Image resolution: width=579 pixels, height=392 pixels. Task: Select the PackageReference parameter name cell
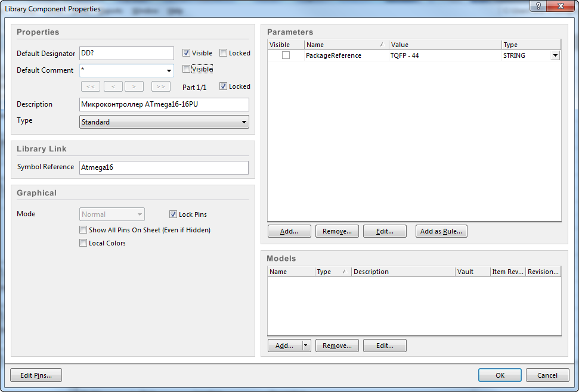(346, 55)
